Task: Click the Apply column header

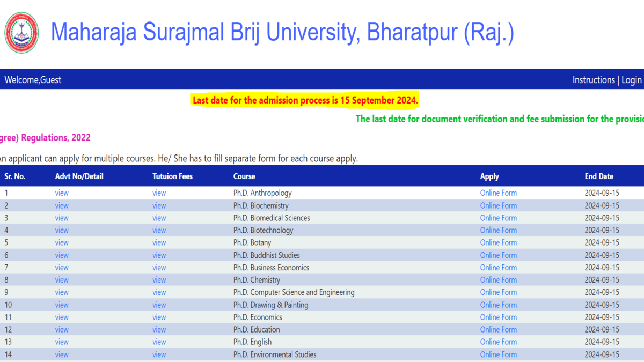Action: [x=489, y=176]
